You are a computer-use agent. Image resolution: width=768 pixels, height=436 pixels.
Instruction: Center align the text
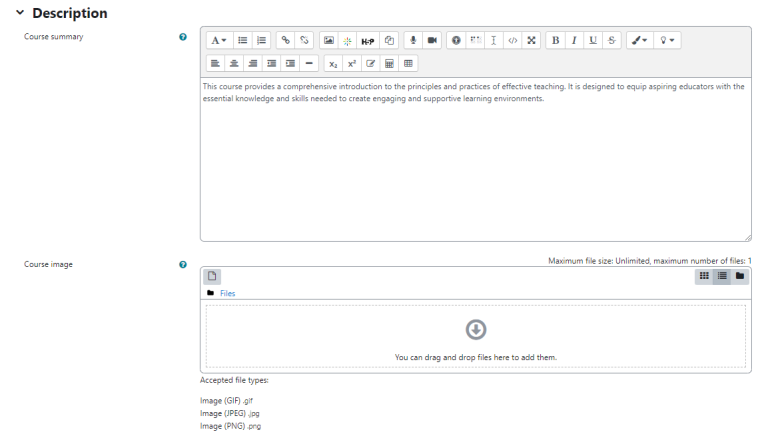click(x=234, y=63)
